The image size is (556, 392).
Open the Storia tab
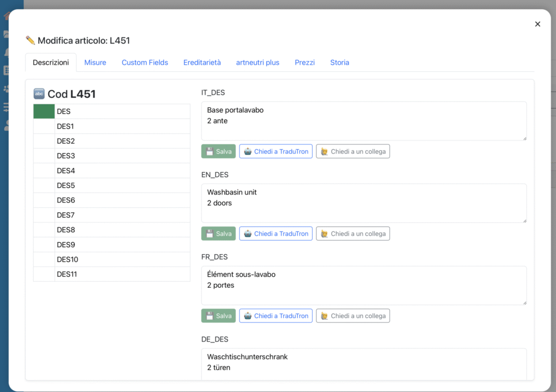(x=339, y=62)
